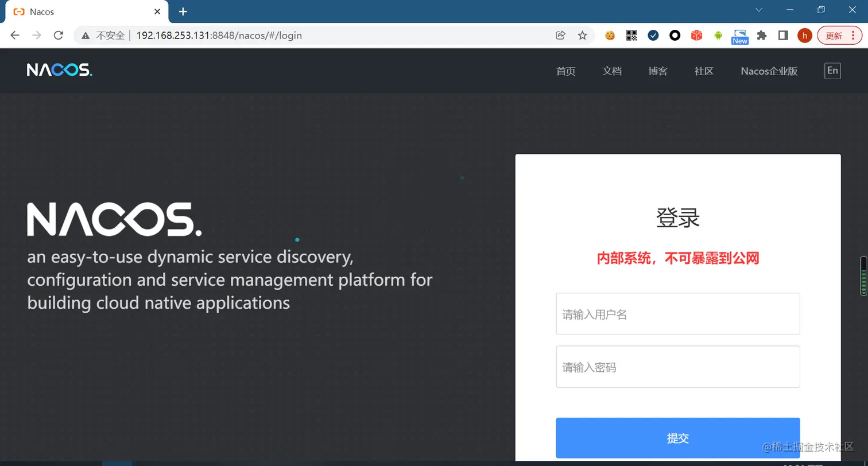Focus the username field 请输入用户名
This screenshot has width=868, height=466.
[x=678, y=314]
